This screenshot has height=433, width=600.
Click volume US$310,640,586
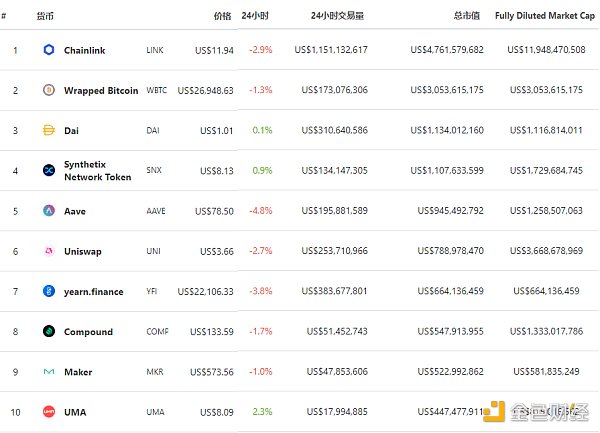pos(334,130)
